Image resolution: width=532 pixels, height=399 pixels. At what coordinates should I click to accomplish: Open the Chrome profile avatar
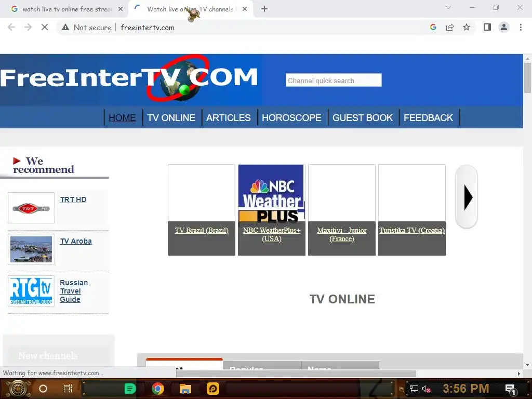504,28
